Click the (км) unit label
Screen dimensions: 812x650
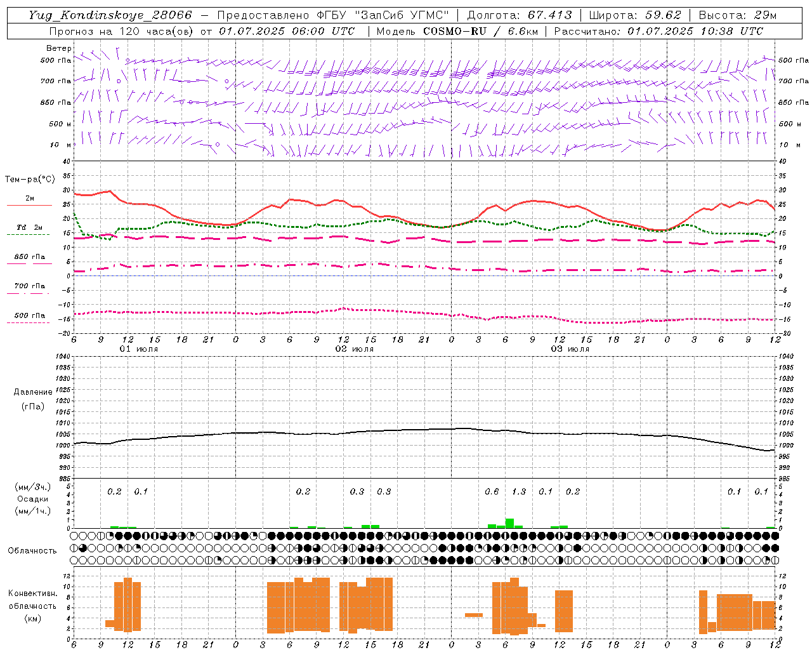point(33,618)
